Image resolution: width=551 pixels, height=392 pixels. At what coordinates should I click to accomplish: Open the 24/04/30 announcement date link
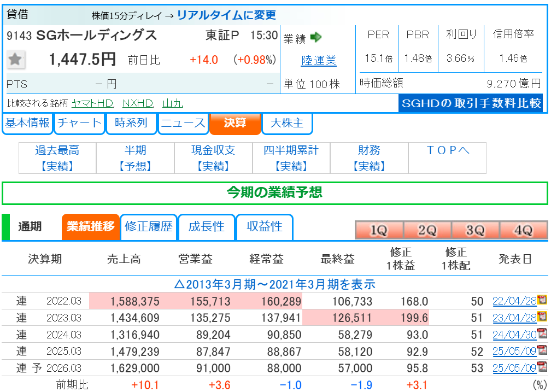tap(514, 335)
